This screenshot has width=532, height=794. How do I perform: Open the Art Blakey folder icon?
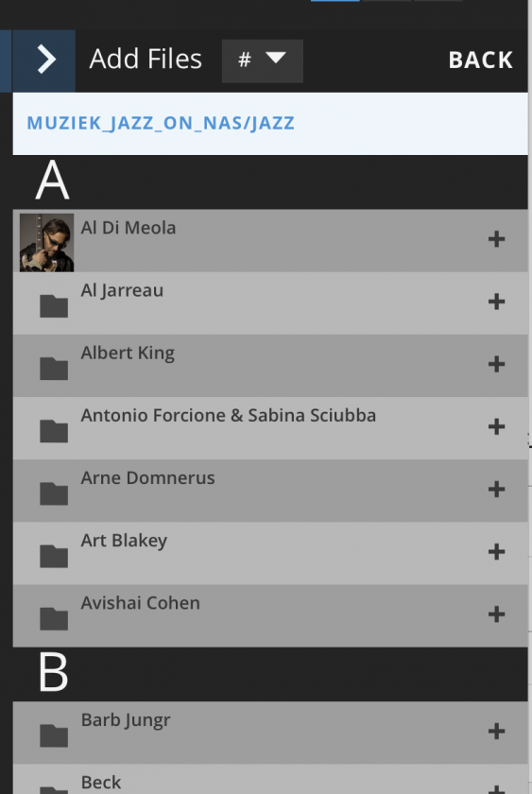54,556
